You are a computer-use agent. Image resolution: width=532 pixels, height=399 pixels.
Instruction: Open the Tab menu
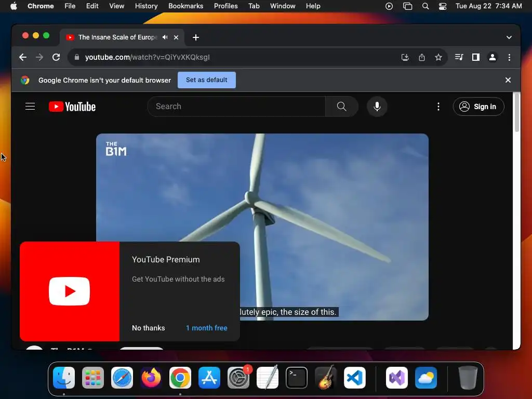[254, 6]
